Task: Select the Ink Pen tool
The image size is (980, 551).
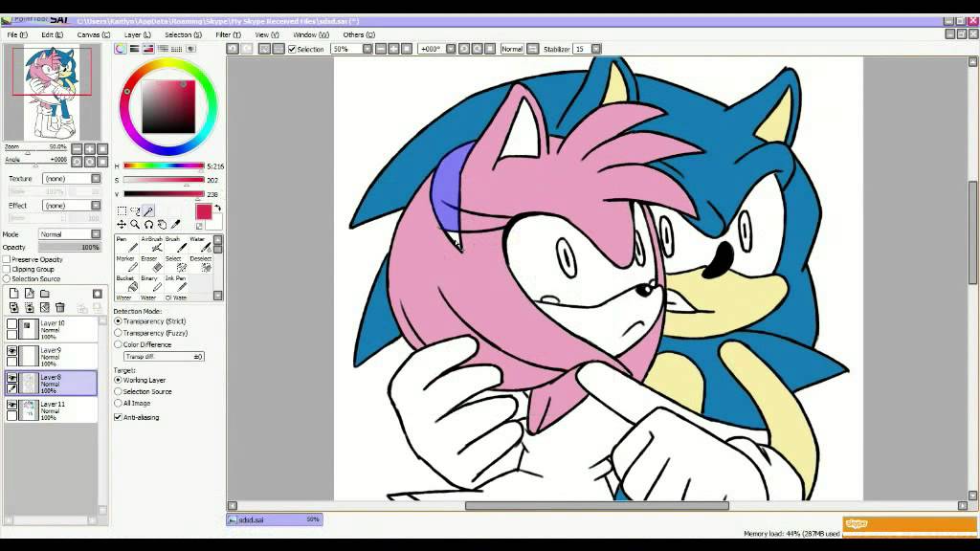Action: [176, 283]
